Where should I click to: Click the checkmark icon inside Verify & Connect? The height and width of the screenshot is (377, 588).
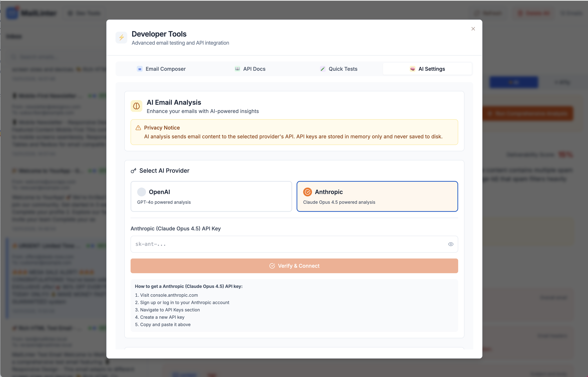(x=272, y=266)
